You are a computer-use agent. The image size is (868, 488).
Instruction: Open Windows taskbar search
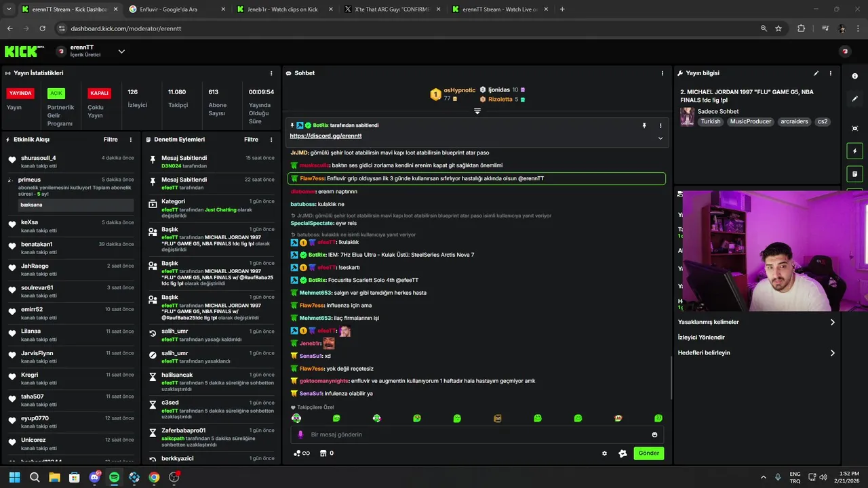pyautogui.click(x=35, y=477)
